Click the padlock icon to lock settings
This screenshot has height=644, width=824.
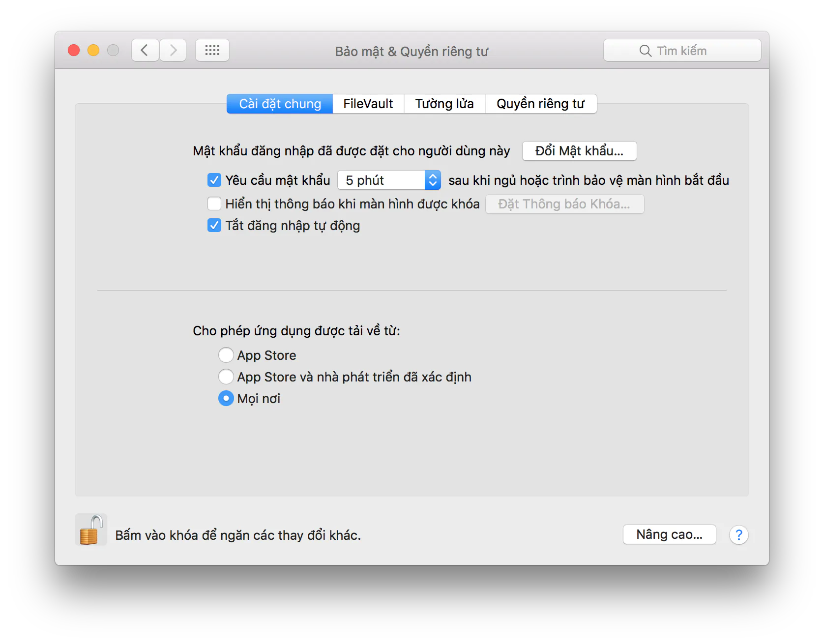pyautogui.click(x=91, y=530)
